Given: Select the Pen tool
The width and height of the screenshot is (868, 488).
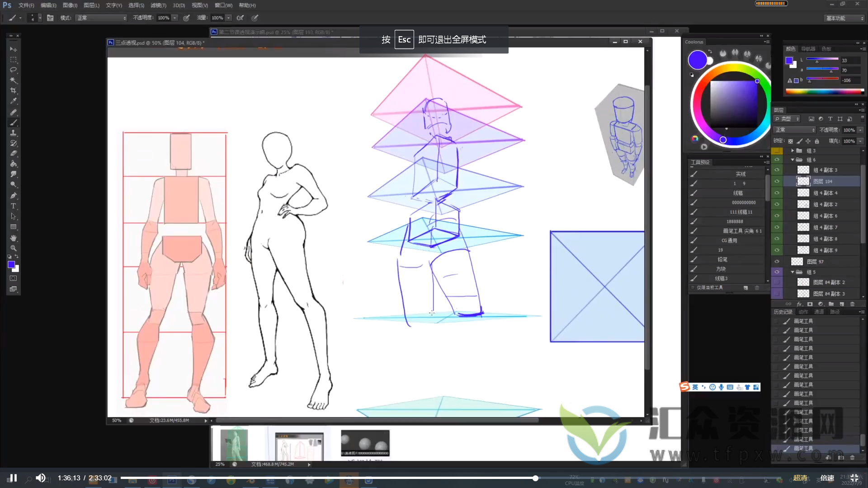Looking at the screenshot, I should pos(14,196).
